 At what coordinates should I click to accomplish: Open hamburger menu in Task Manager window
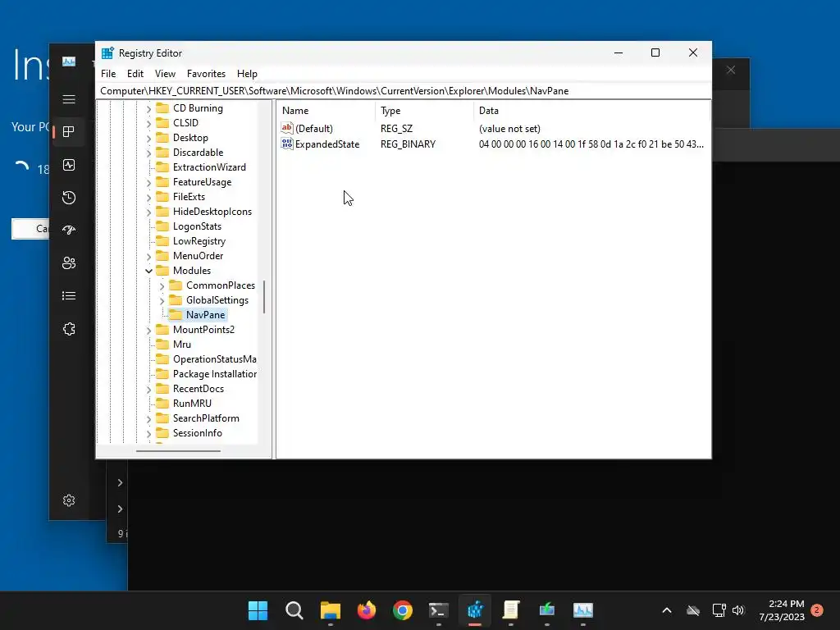pyautogui.click(x=69, y=99)
